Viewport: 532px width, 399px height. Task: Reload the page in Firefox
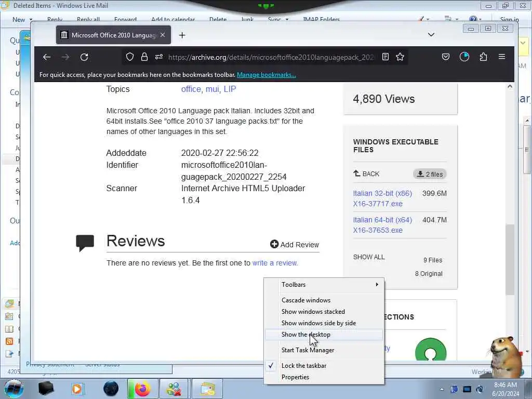84,57
